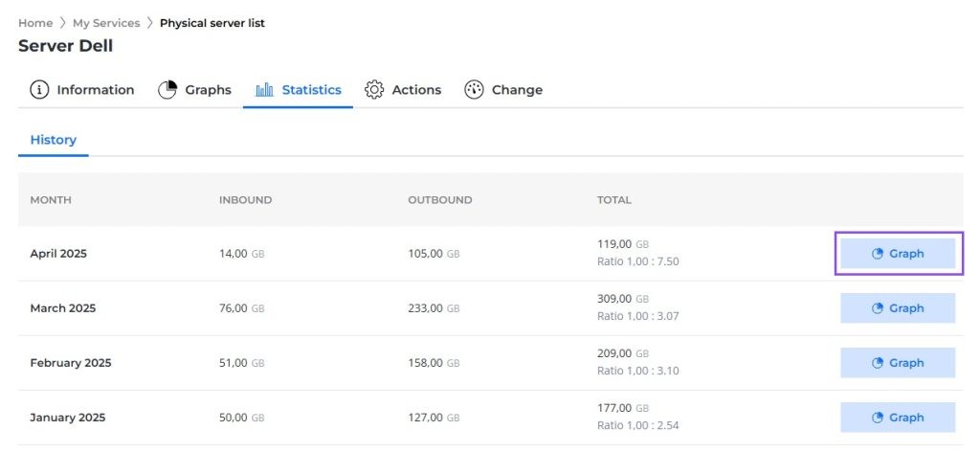Viewport: 980px width, 453px height.
Task: Open Graph for February 2025
Action: tap(898, 363)
